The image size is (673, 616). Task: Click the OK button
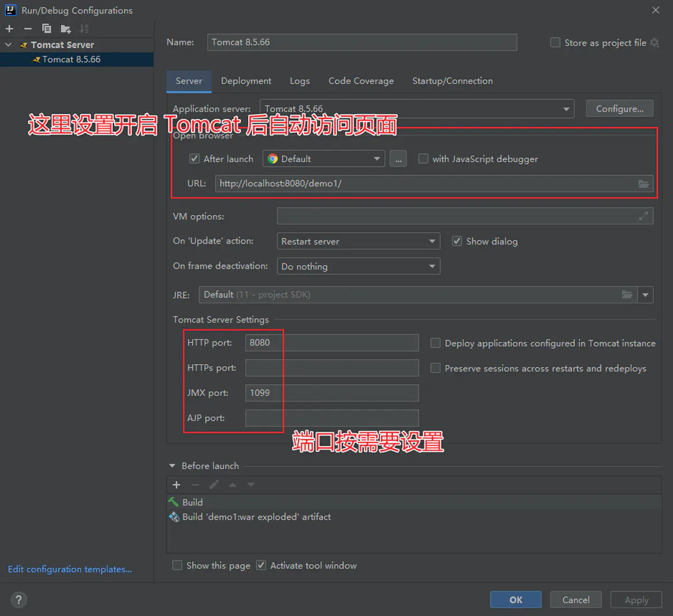(516, 600)
